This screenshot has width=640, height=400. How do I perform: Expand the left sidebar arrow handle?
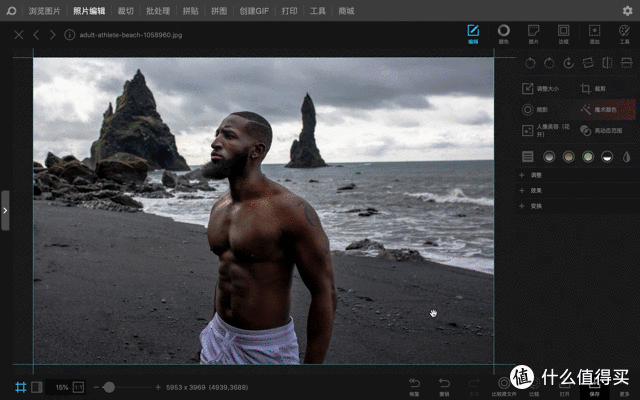(5, 211)
